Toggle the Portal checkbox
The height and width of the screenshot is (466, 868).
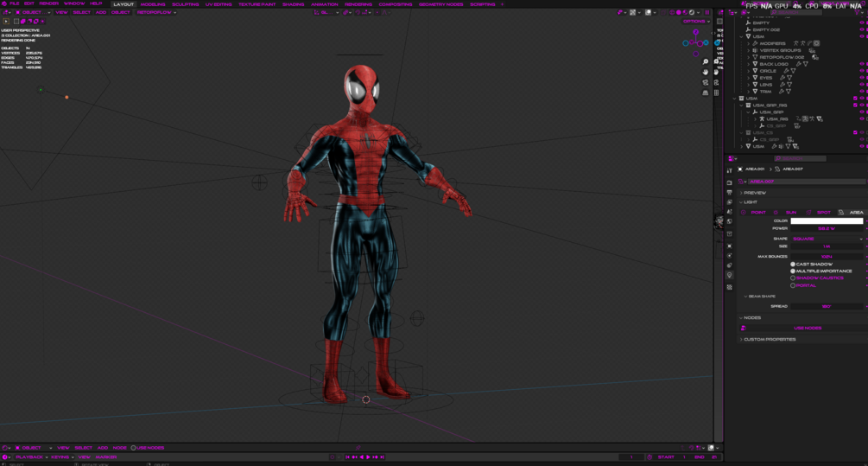[793, 285]
